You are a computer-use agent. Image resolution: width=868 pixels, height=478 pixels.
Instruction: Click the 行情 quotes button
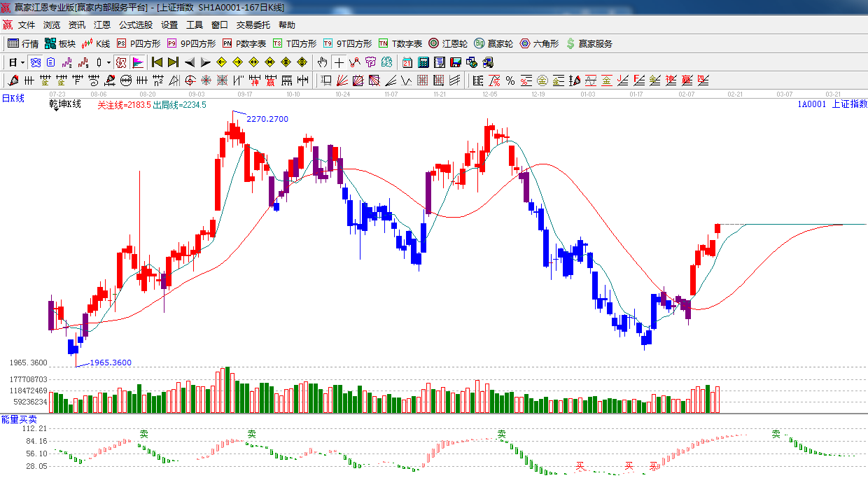(x=23, y=43)
